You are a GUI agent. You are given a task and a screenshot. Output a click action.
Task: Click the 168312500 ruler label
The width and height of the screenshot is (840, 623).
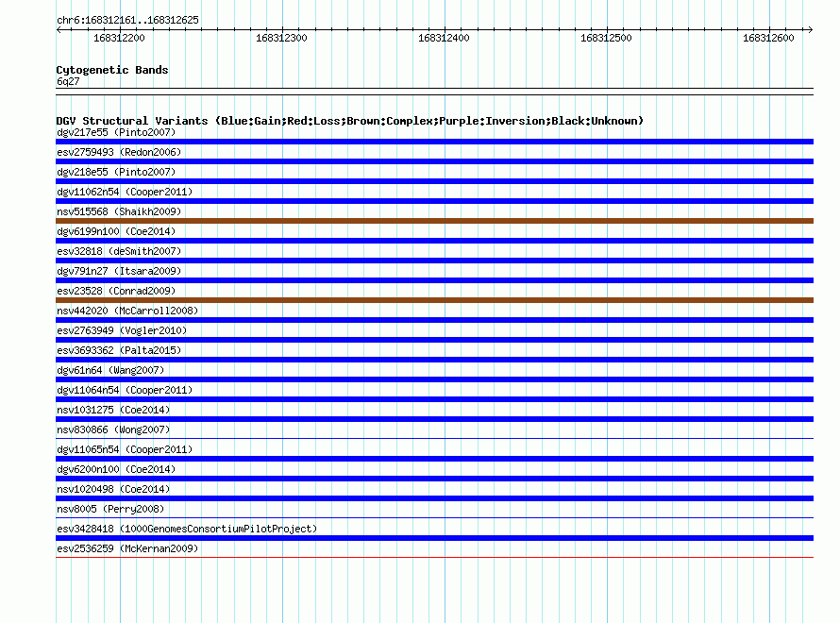(606, 38)
